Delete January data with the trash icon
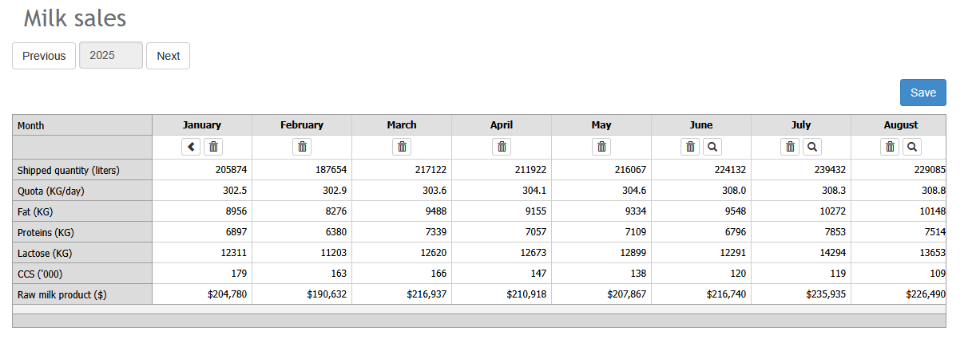 pyautogui.click(x=213, y=147)
